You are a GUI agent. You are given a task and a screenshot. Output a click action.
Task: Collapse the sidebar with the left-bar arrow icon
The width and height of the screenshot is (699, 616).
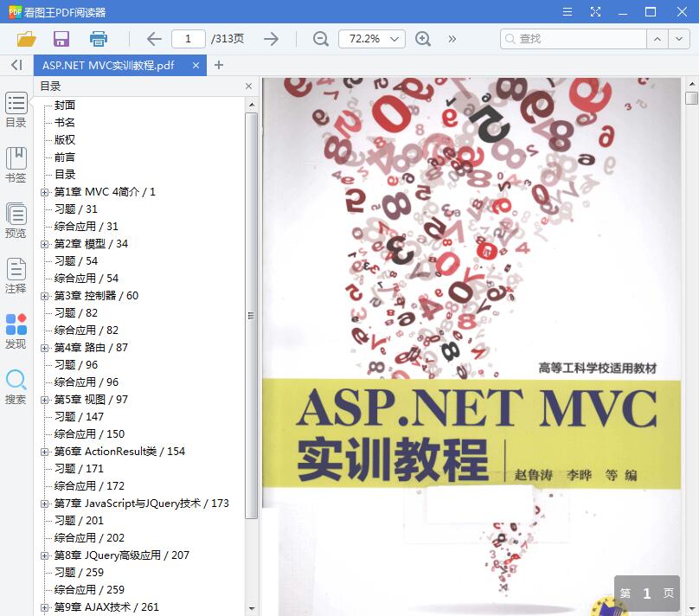pyautogui.click(x=16, y=65)
